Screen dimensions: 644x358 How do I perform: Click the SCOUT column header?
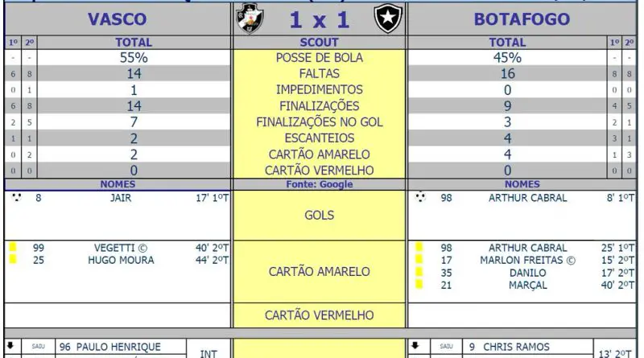(x=319, y=43)
